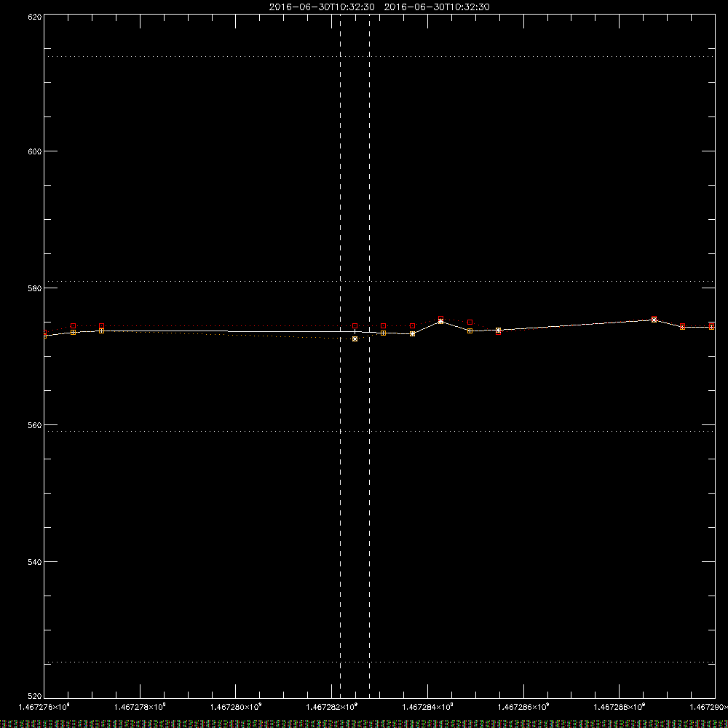The image size is (728, 728).
Task: Click x-axis label 1.467282×10⁹
Action: (x=331, y=707)
